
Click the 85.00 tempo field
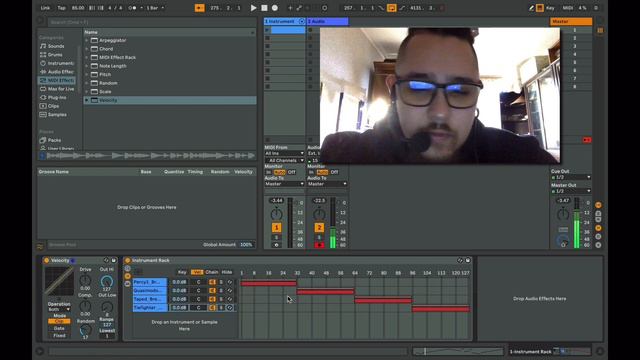tap(78, 8)
